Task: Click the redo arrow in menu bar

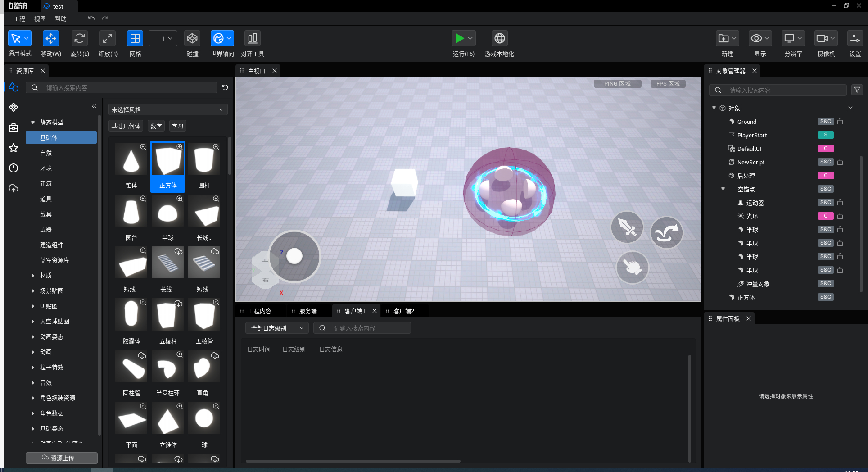Action: [x=105, y=18]
